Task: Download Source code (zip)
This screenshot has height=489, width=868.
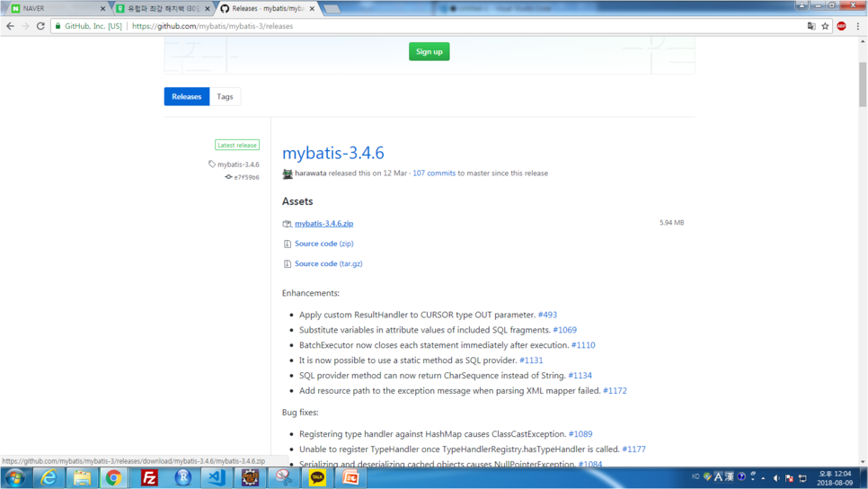Action: click(x=323, y=244)
